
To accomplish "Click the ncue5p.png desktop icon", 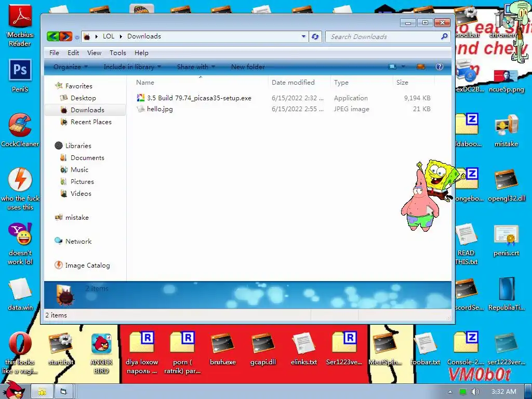I will click(x=506, y=81).
